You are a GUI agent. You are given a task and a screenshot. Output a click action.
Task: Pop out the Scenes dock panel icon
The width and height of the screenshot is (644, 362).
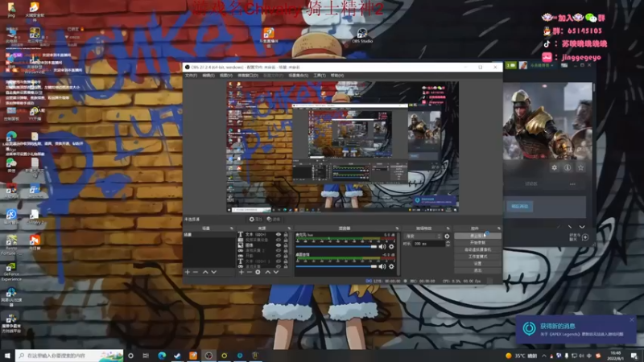[232, 228]
